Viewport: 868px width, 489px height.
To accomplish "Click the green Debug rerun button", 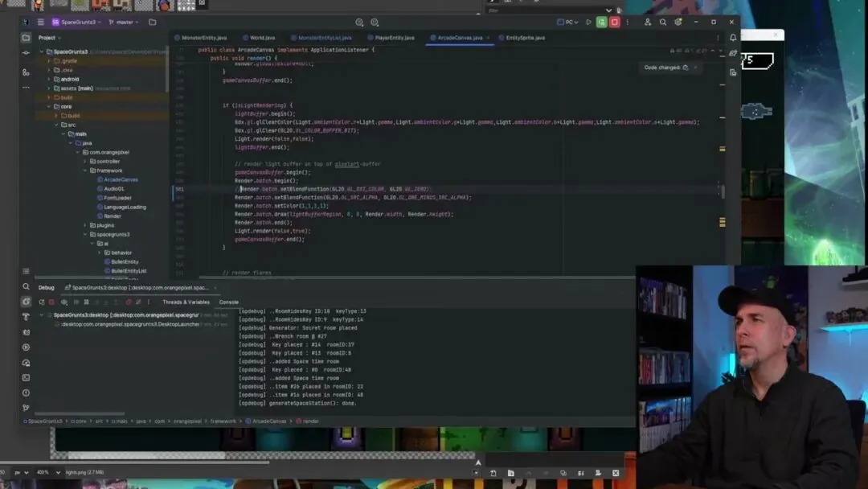I will coord(602,23).
